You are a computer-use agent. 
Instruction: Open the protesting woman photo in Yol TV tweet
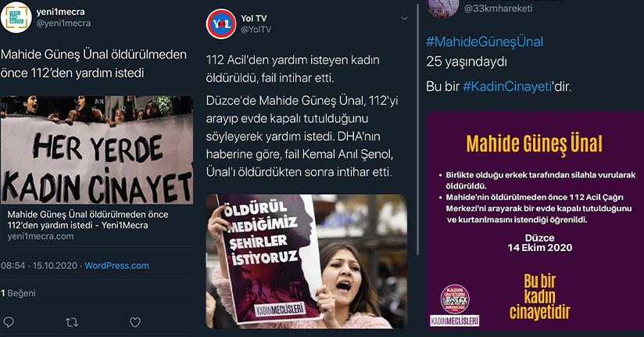306,261
